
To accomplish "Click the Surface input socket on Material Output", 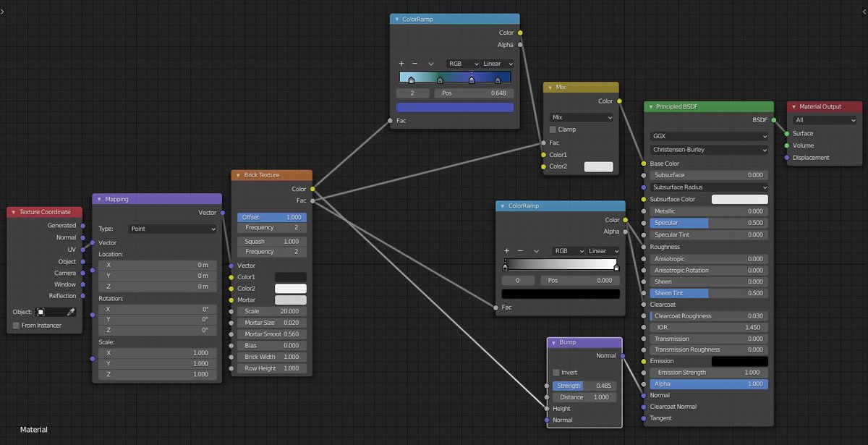I will pos(787,133).
